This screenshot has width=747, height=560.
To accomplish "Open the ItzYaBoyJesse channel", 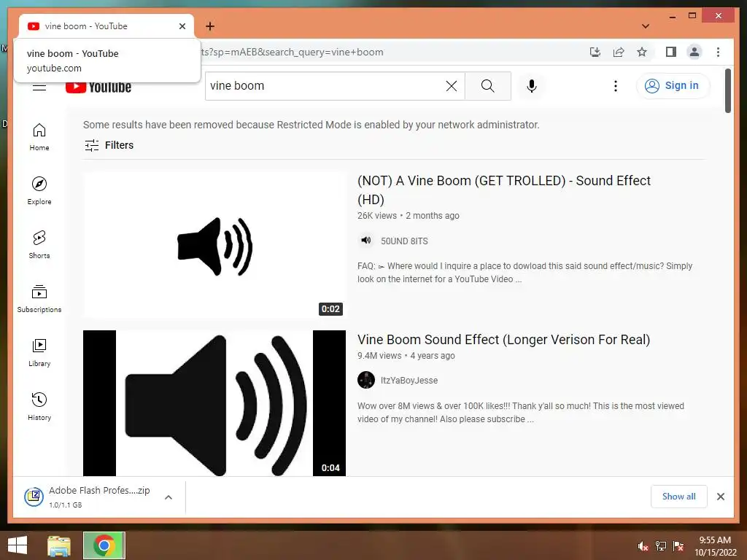I will pyautogui.click(x=409, y=381).
